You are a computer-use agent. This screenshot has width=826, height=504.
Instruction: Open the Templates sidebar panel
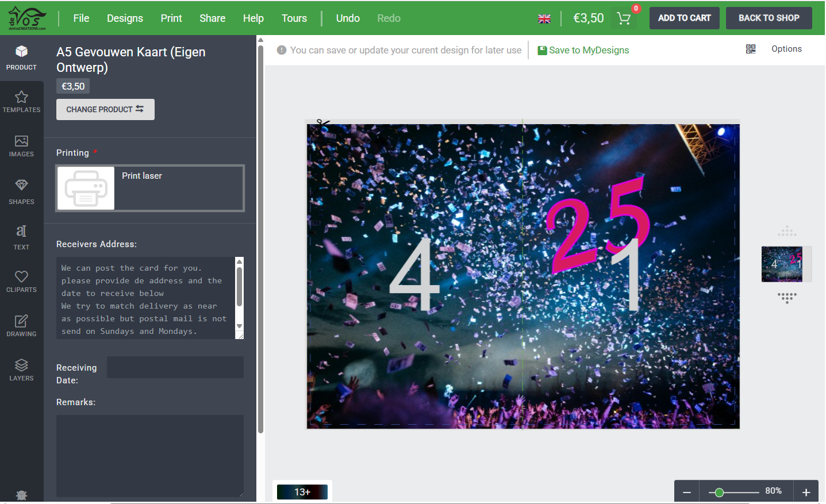[x=21, y=102]
